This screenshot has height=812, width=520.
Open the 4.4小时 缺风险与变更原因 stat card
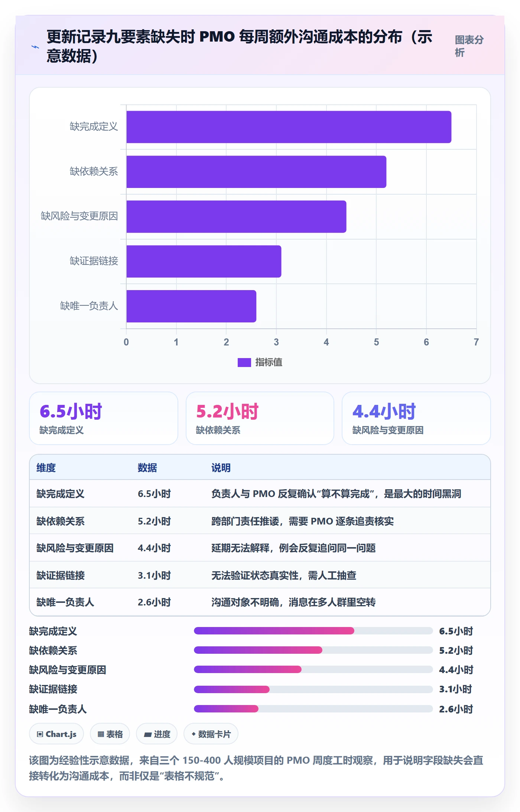point(416,418)
